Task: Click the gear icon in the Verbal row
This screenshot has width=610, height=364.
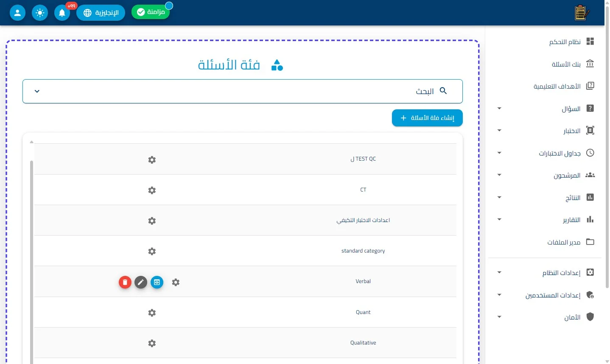Action: pyautogui.click(x=176, y=282)
